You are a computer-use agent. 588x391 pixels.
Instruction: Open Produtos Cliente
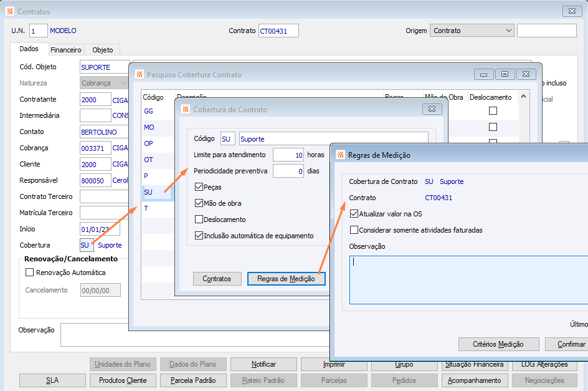[x=123, y=380]
